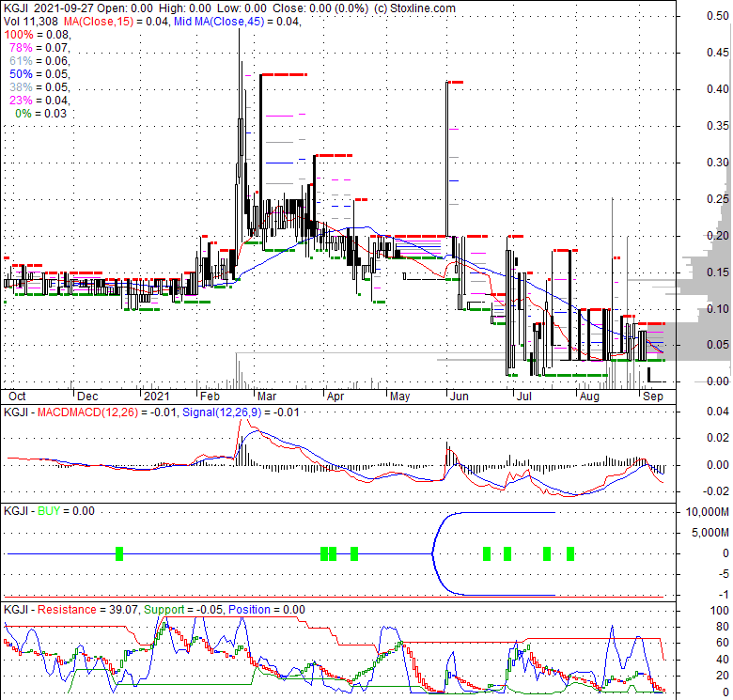Click the 0.10 price axis label
The height and width of the screenshot is (700, 733).
(718, 309)
